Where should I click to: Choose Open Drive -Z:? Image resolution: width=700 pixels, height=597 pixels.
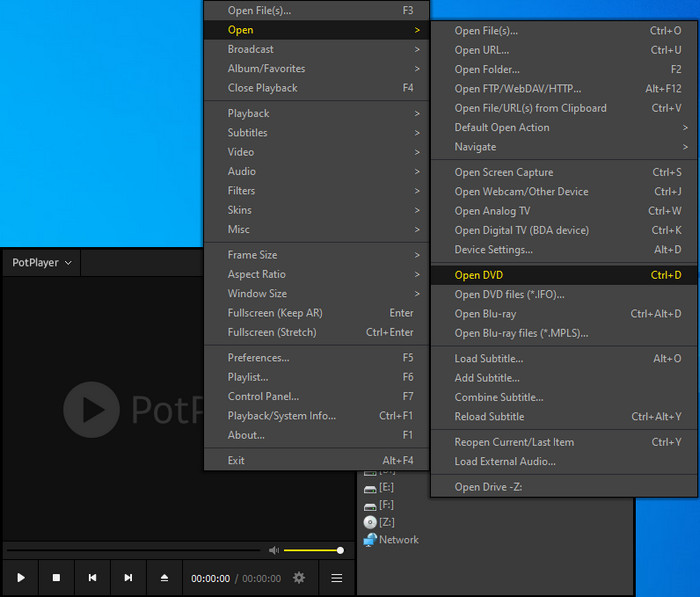click(564, 487)
